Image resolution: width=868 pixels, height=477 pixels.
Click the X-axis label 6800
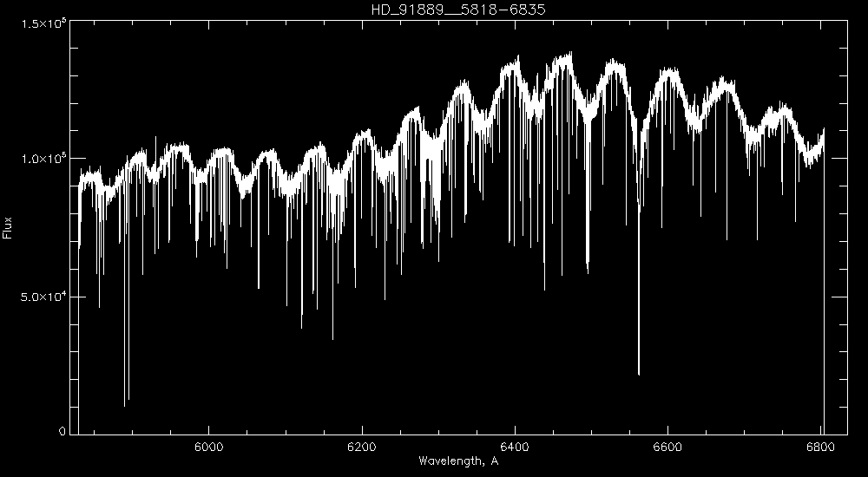click(821, 448)
